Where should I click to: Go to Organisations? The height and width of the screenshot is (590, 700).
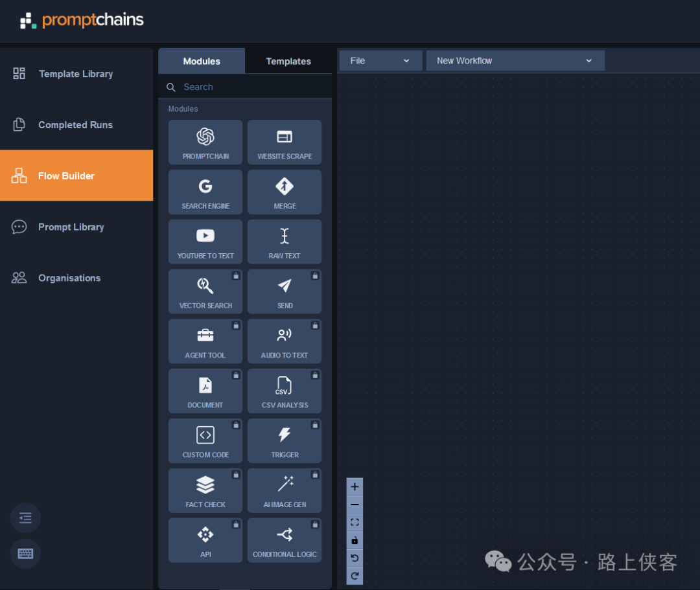(76, 278)
